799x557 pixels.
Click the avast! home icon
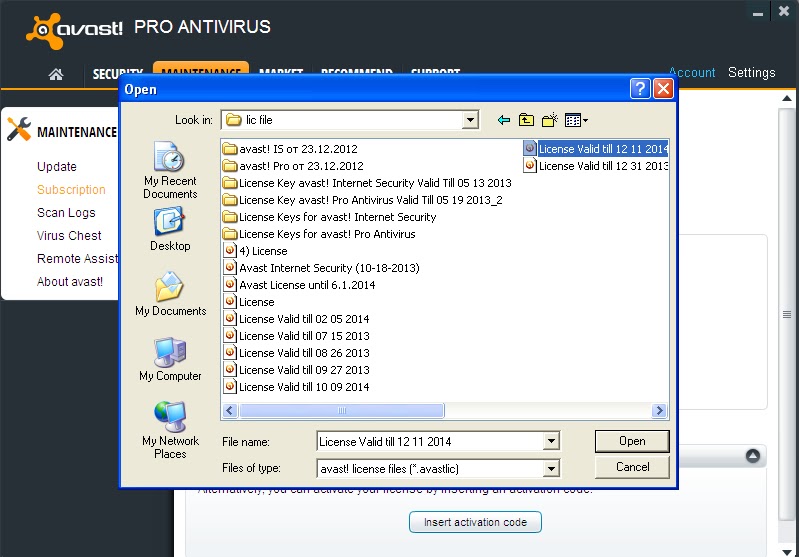pos(56,75)
